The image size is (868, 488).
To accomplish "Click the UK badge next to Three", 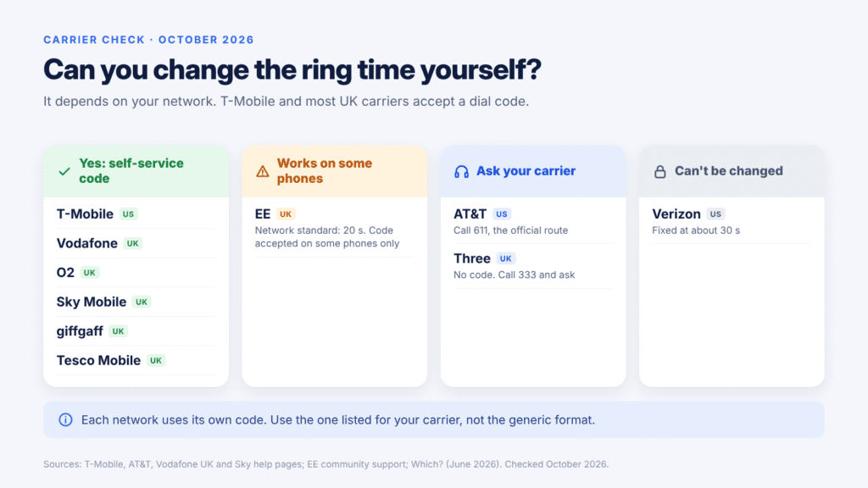I will (505, 258).
